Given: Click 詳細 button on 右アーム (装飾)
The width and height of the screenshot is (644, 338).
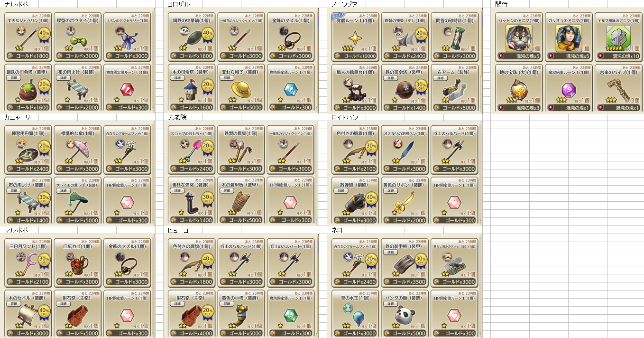Looking at the screenshot, I should tap(439, 77).
